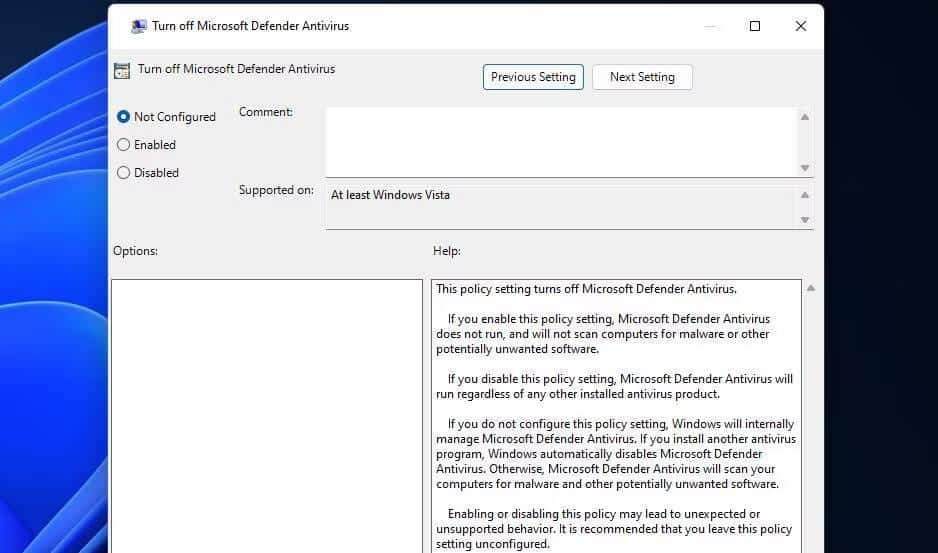Click the 'Comment:' label

tap(266, 112)
